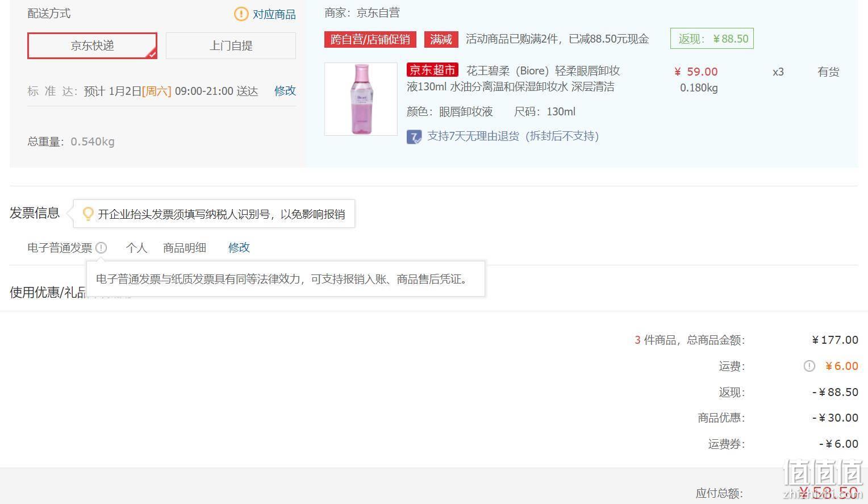Screen dimensions: 868x504
Task: Click the 跨自营/店铺促销 tag
Action: pos(370,39)
